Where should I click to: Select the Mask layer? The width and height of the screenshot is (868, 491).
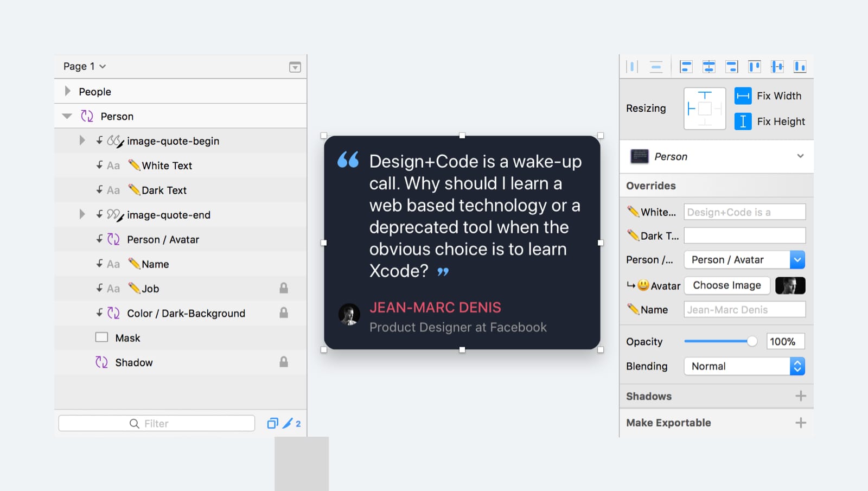180,338
